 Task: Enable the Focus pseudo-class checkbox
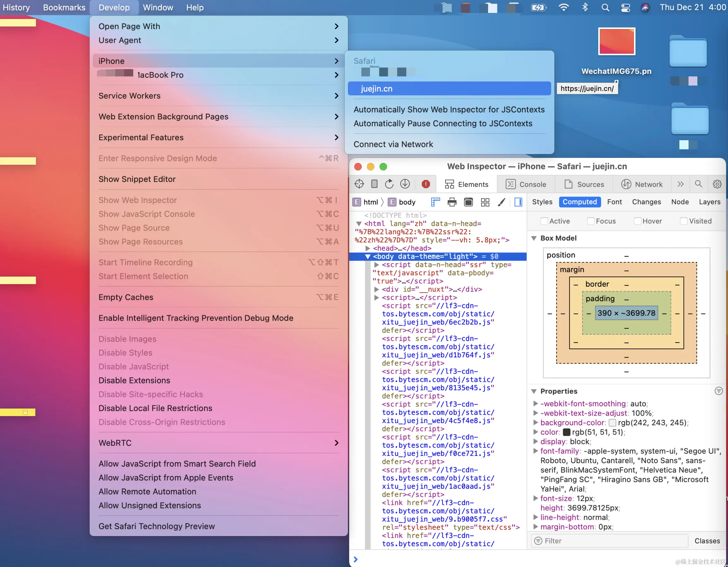point(591,221)
